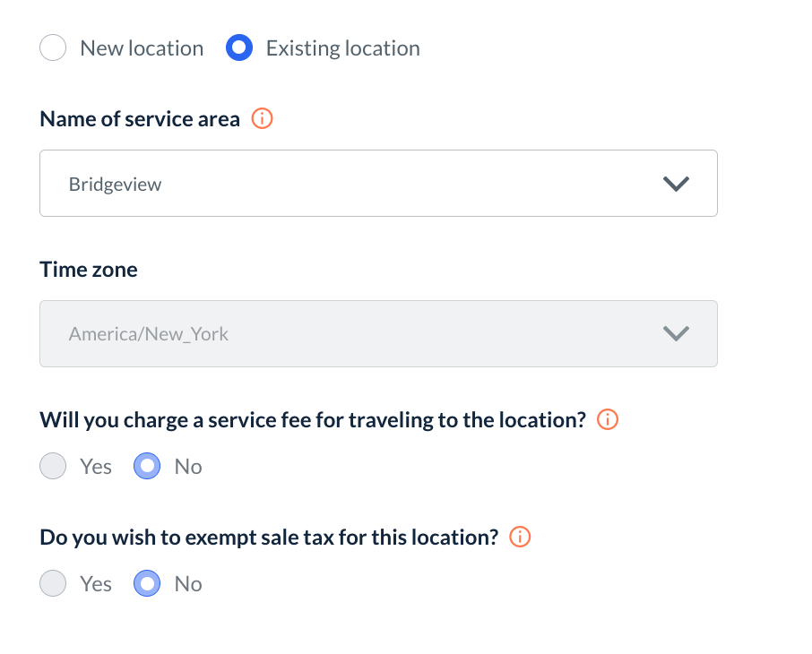Image resolution: width=812 pixels, height=654 pixels.
Task: Open the Bridgeview service area dropdown
Action: click(x=358, y=184)
